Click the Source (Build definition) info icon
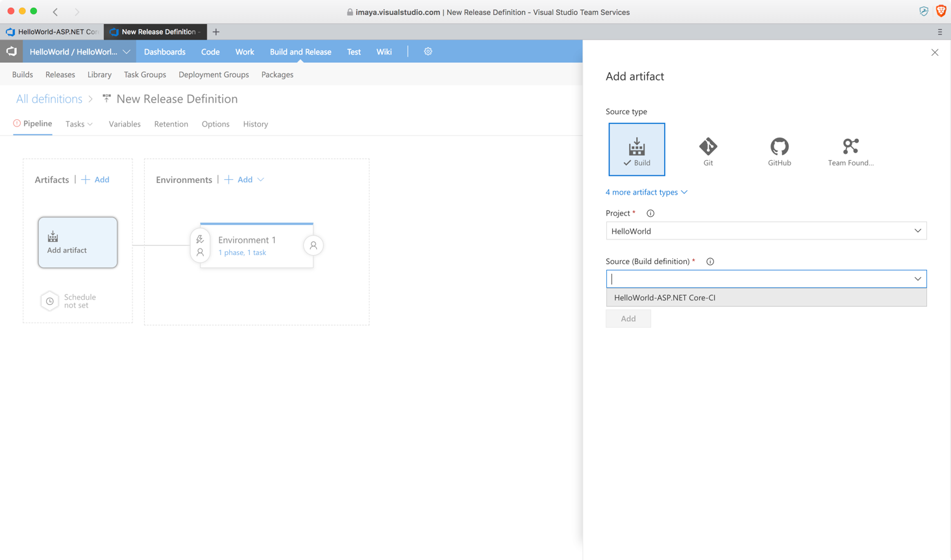Screen dimensions: 951x560 pos(710,262)
